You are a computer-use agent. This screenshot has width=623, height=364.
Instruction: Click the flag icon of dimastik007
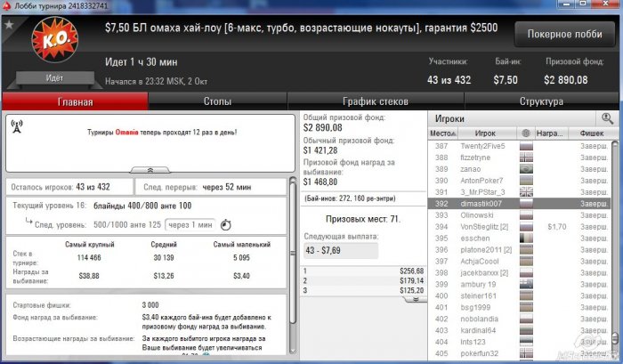click(526, 204)
